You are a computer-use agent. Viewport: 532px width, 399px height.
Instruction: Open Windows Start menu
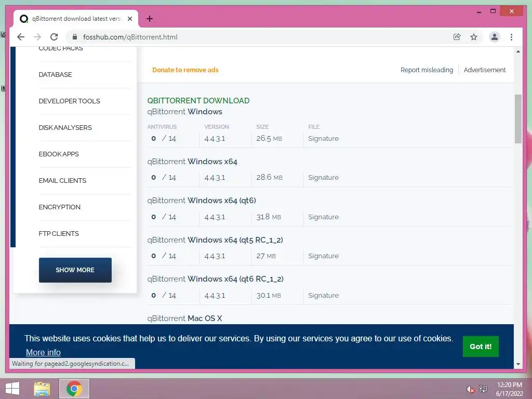coord(12,389)
